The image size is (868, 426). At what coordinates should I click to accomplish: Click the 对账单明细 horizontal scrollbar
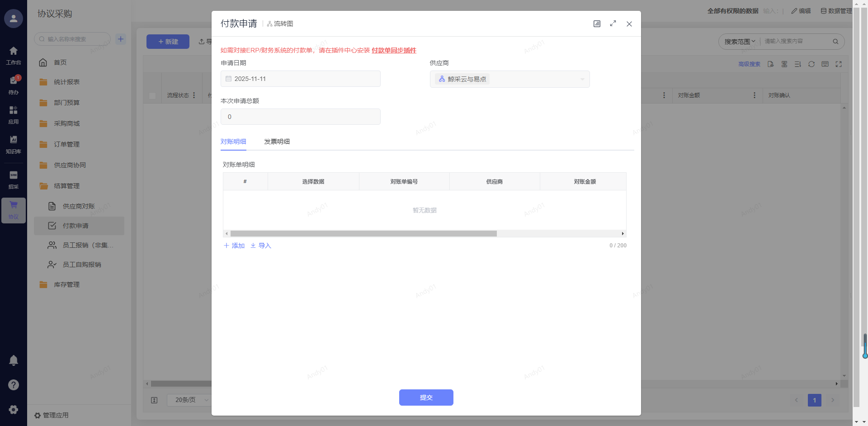363,234
